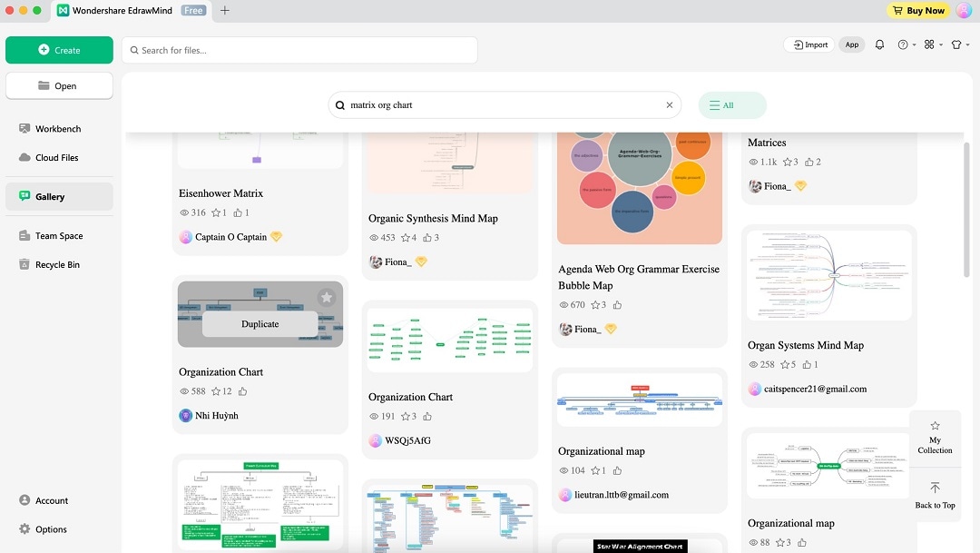Click the green Create button
Screen dimensions: 980x553
(x=59, y=50)
